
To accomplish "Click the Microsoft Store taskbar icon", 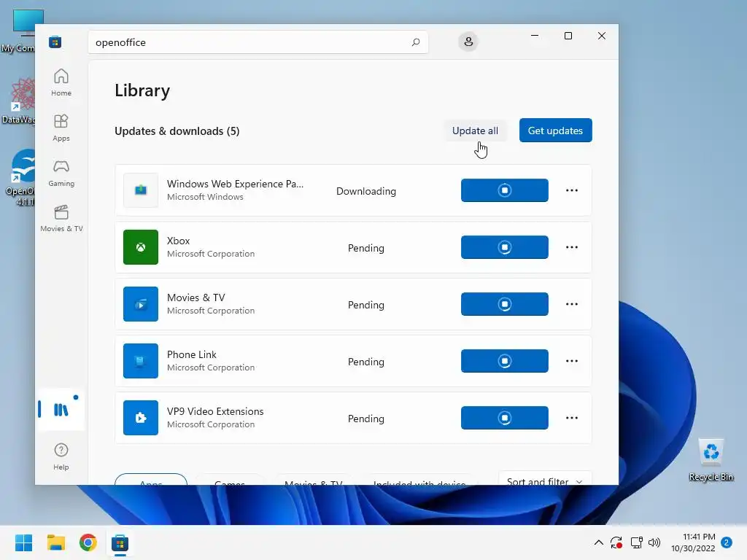I will [120, 542].
